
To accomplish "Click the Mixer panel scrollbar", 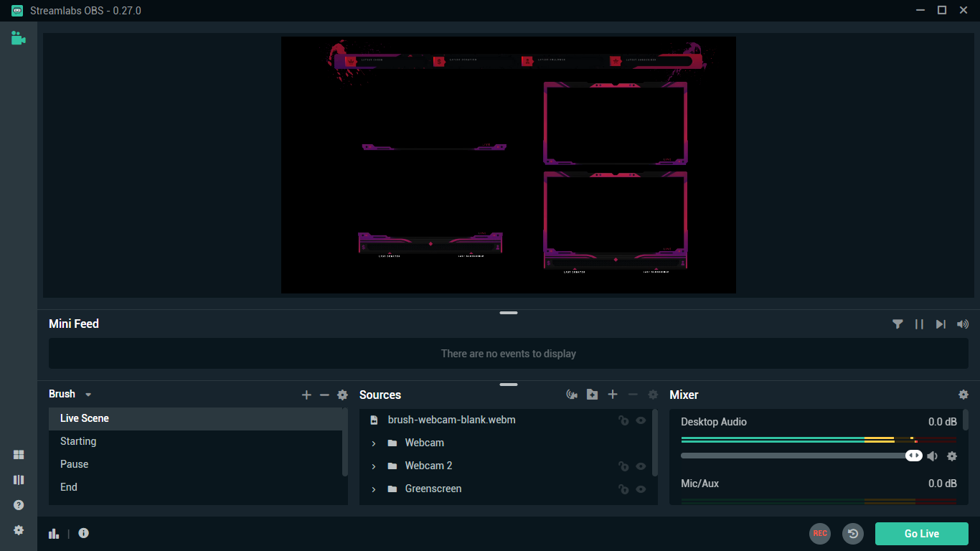I will [x=966, y=420].
